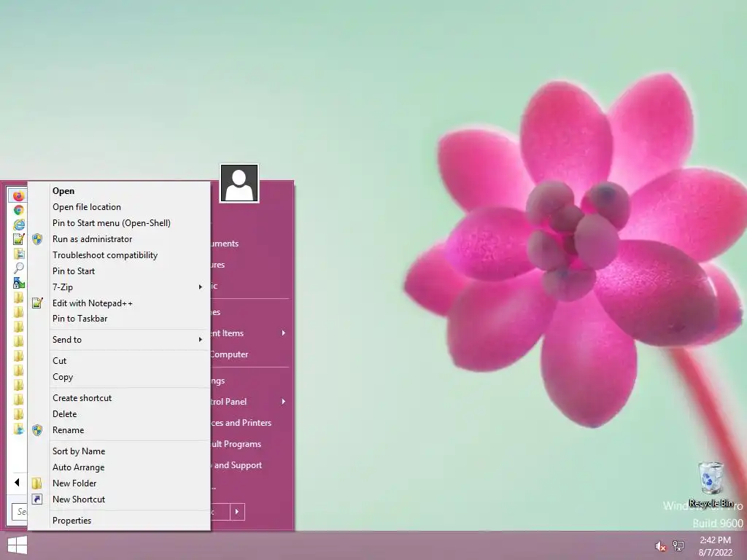Choose Cut in the context menu
Viewport: 747px width, 560px height.
coord(119,361)
